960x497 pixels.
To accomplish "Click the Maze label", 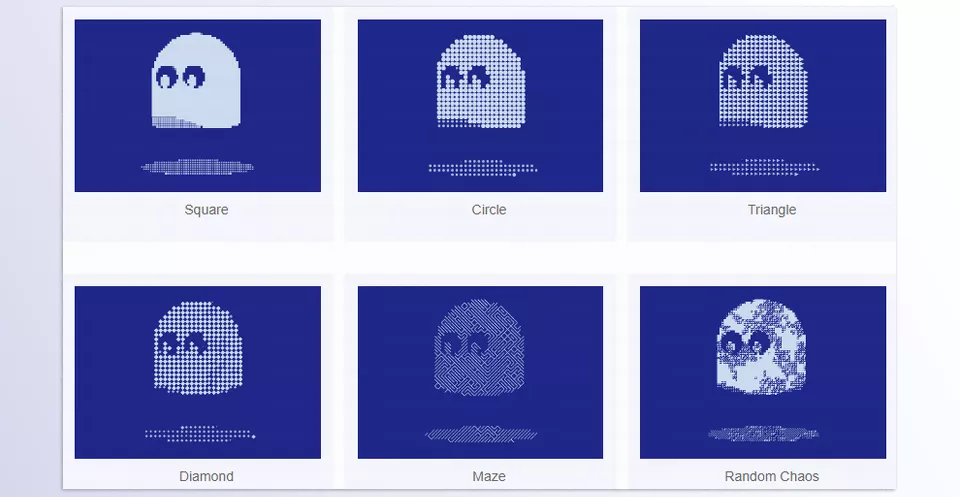I will pyautogui.click(x=489, y=476).
